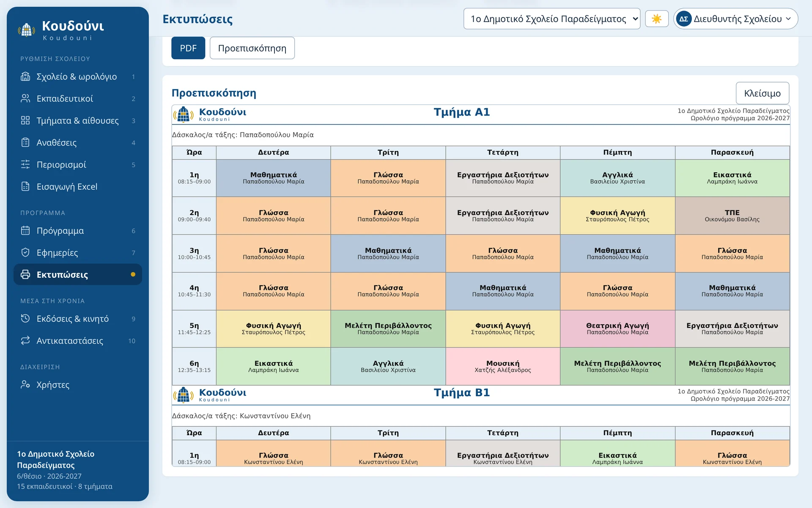Click the Θεατρική Αγωγή cell on Thursday
Screen dimensions: 812x508
[617, 329]
